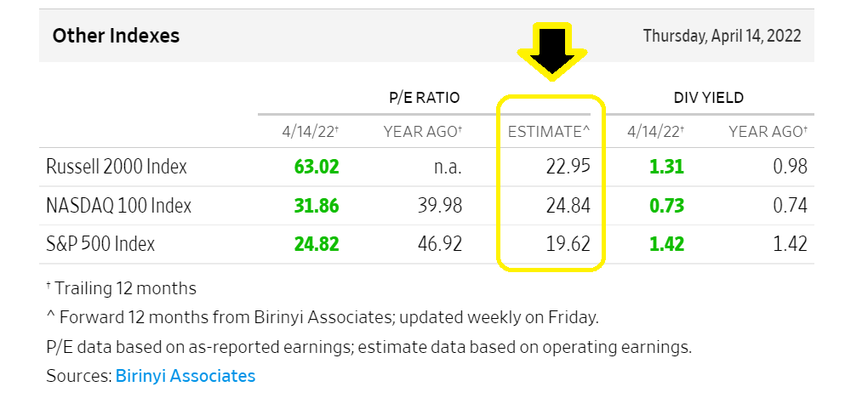The height and width of the screenshot is (398, 868).
Task: Click the Thursday, April 14, 2022 date
Action: click(x=722, y=37)
